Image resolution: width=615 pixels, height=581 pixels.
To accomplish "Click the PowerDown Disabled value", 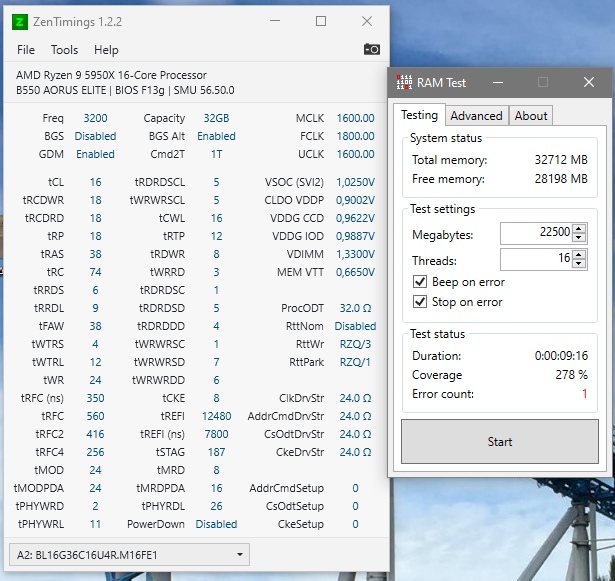I will coord(217,524).
